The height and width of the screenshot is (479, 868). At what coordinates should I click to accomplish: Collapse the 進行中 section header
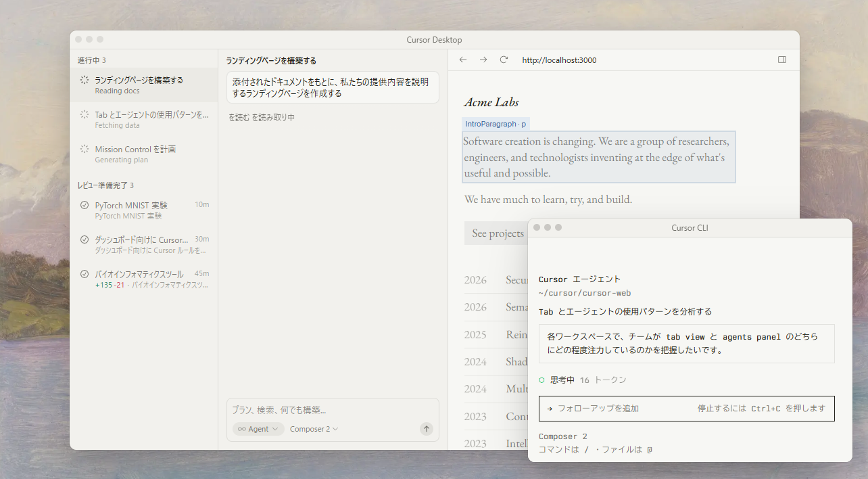(92, 60)
